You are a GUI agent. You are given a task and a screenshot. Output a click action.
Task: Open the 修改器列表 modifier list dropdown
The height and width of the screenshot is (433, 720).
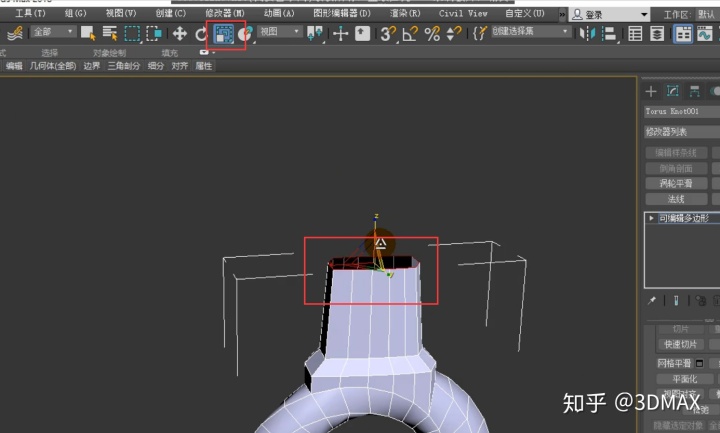click(682, 132)
